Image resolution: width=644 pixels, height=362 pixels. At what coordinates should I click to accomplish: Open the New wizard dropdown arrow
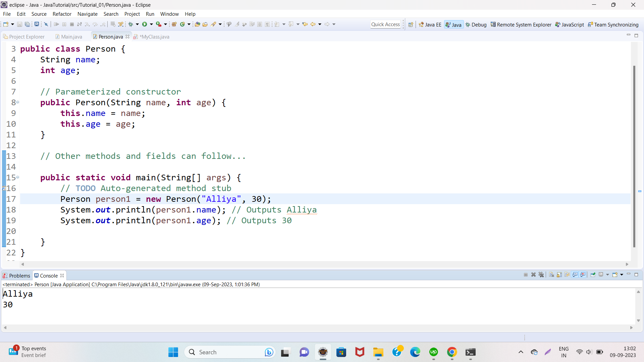tap(12, 24)
